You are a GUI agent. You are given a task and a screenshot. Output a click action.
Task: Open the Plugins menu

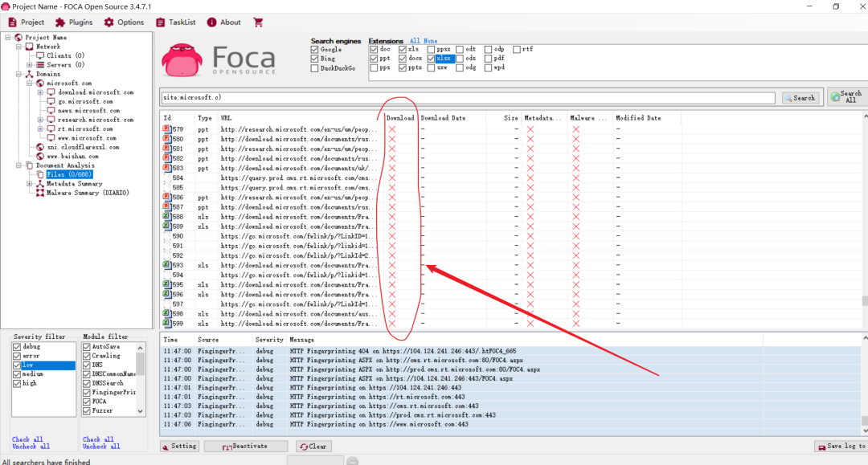pyautogui.click(x=74, y=22)
